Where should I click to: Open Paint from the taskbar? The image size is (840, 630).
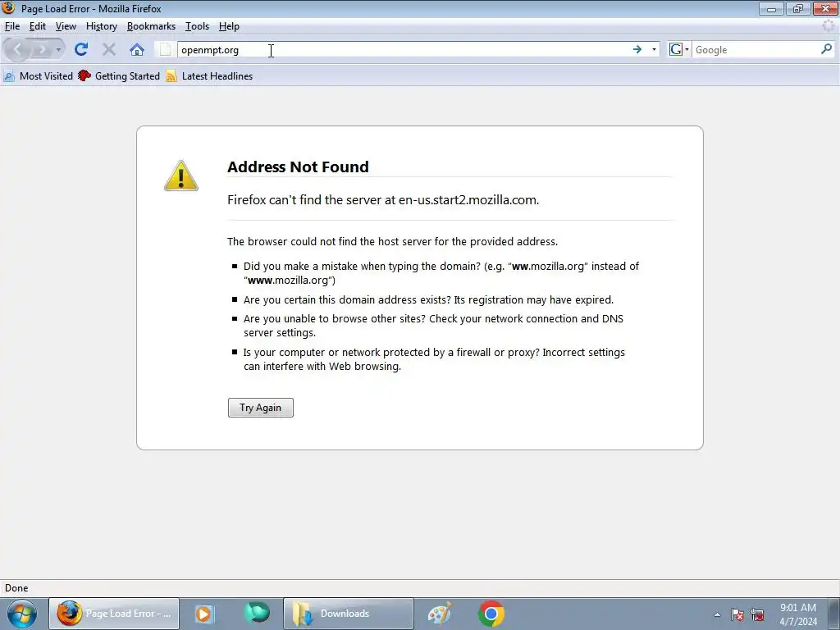[x=440, y=614]
